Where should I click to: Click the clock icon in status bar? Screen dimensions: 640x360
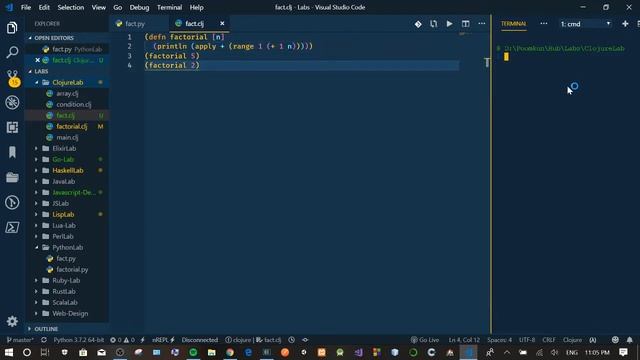291,340
